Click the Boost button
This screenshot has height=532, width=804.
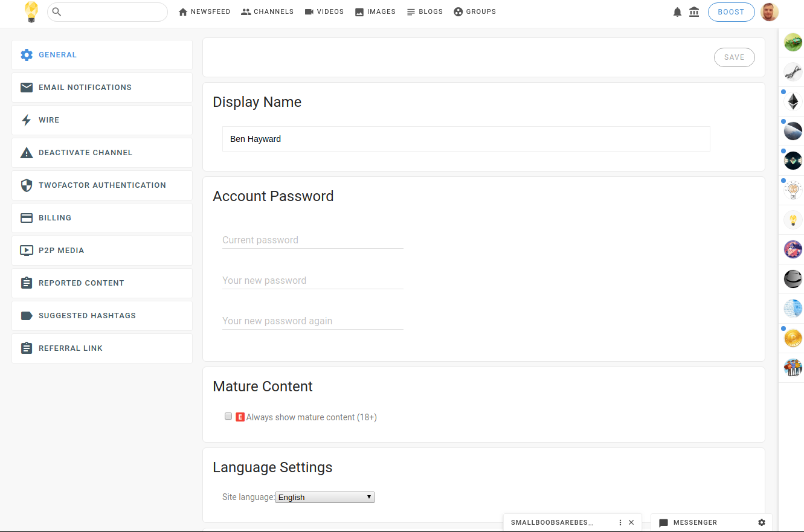(x=731, y=12)
